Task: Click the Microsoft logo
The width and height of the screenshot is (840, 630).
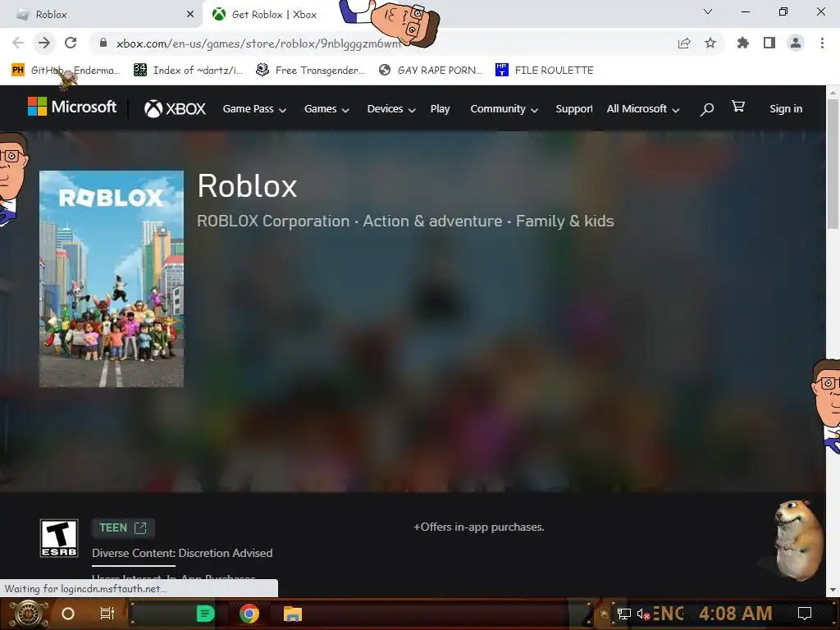Action: click(72, 107)
